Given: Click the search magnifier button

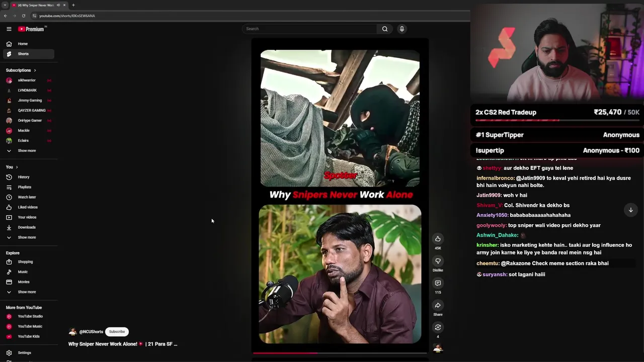Looking at the screenshot, I should pyautogui.click(x=385, y=29).
